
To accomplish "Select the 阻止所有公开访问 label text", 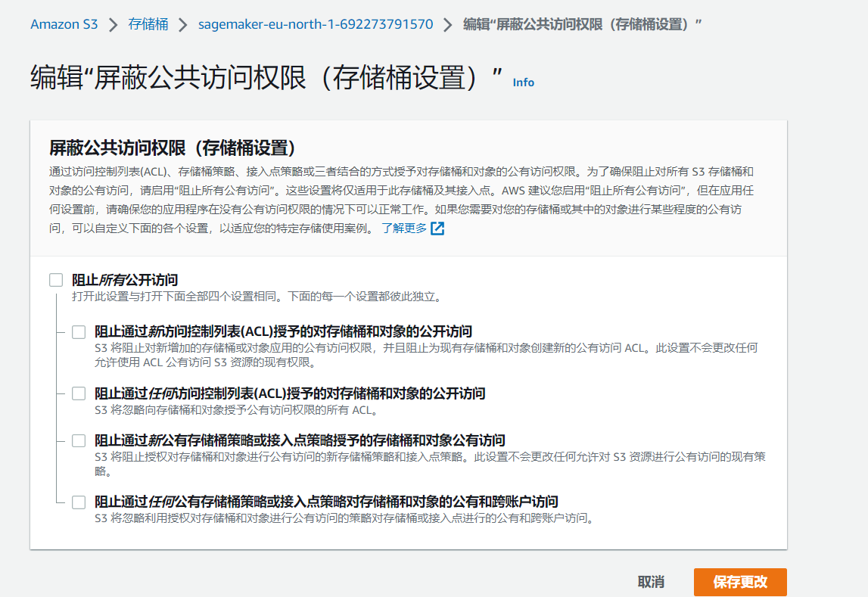I will (125, 280).
